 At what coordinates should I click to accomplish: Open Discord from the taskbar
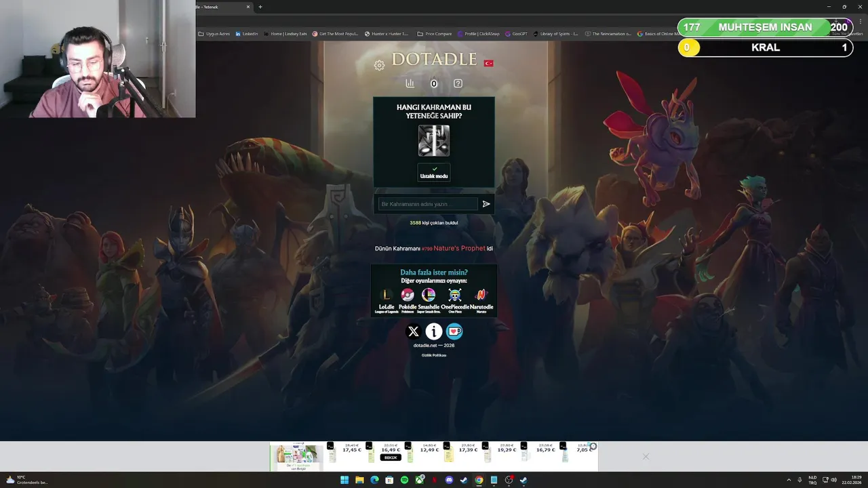tap(449, 480)
